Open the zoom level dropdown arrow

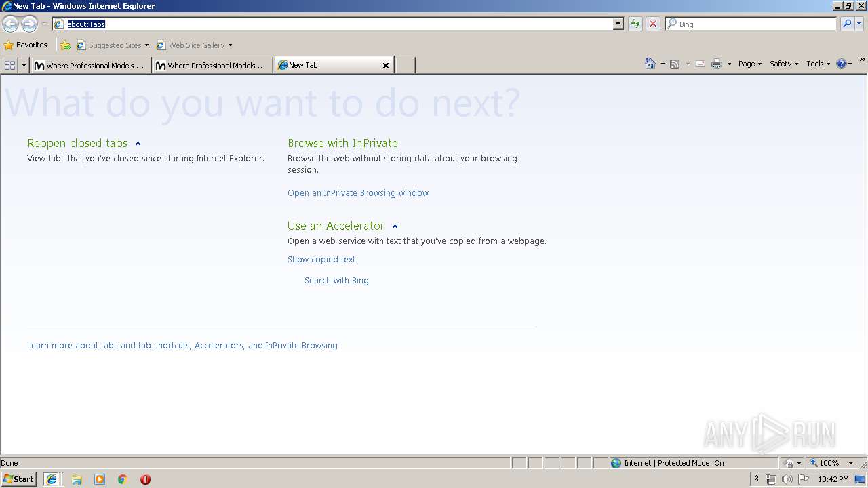(850, 463)
